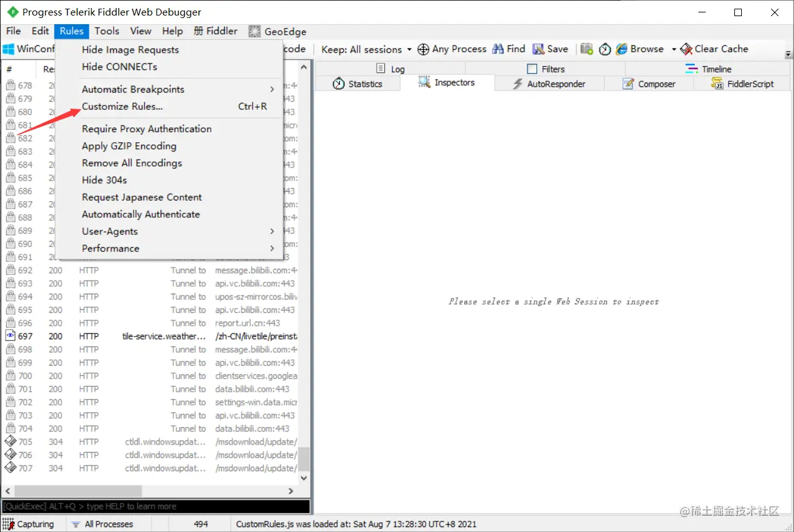
Task: Click the timer stopwatch icon
Action: tap(605, 49)
